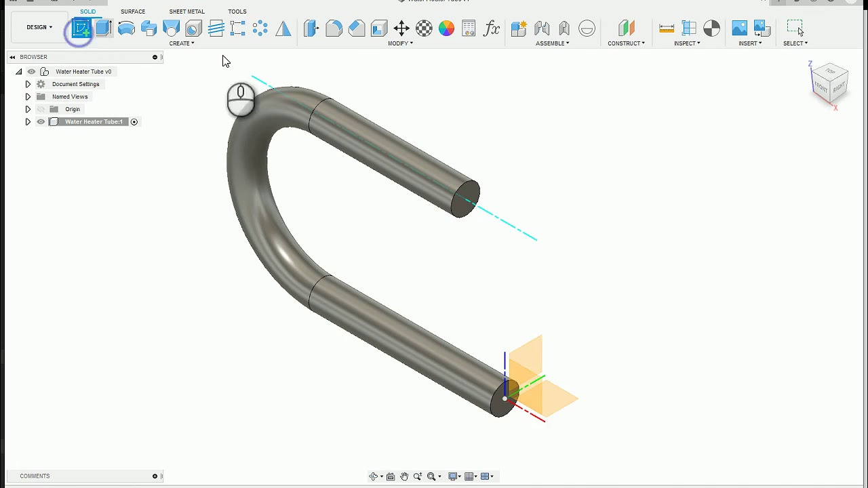Select the Motion Link tool
Image resolution: width=868 pixels, height=488 pixels.
coord(587,28)
